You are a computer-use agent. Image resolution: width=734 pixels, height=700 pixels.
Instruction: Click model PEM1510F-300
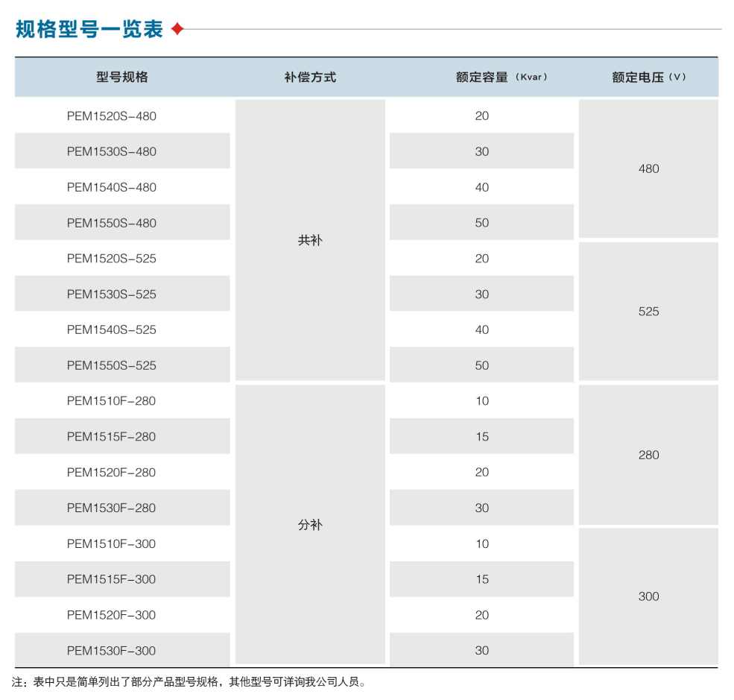[x=112, y=543]
